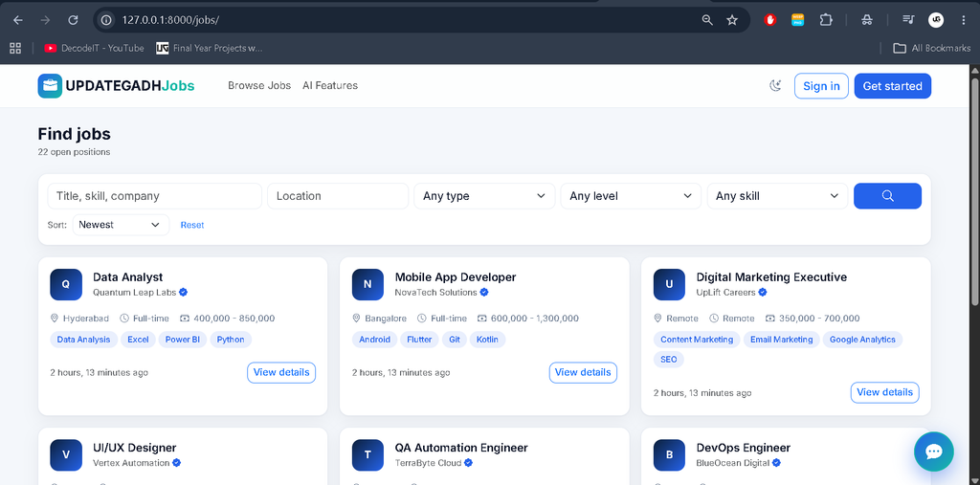Screen dimensions: 980x485
Task: Open Browse Jobs nav item
Action: [x=259, y=86]
